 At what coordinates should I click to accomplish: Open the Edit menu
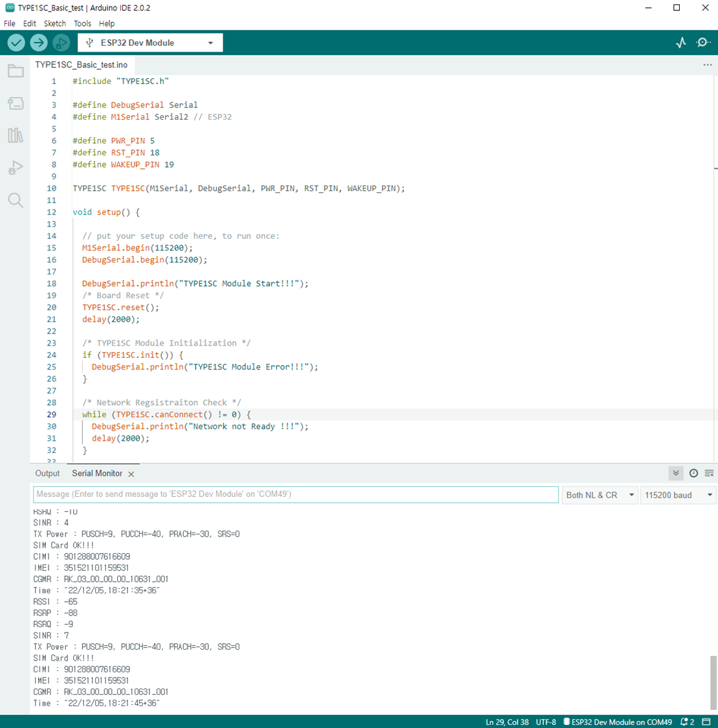(29, 23)
